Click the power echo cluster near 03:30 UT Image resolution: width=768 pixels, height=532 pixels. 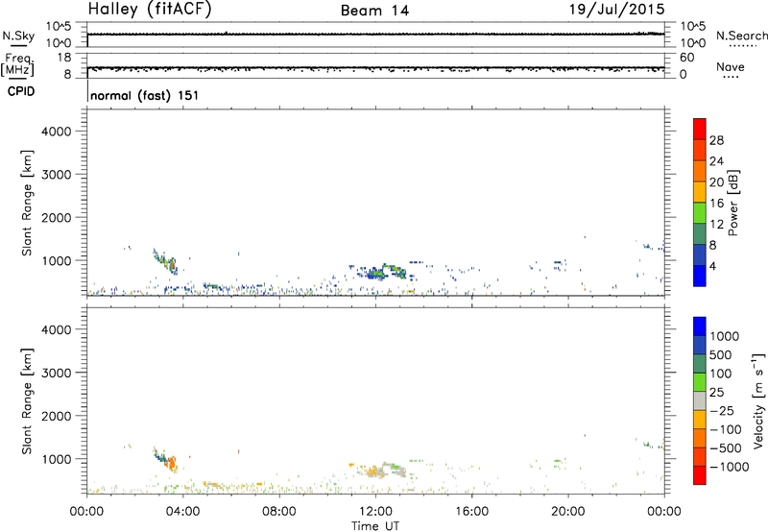165,261
